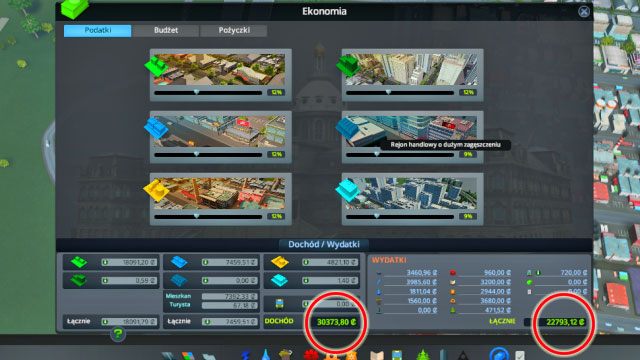Click the yellow industrial zone icon
640x360 pixels.
tap(156, 190)
